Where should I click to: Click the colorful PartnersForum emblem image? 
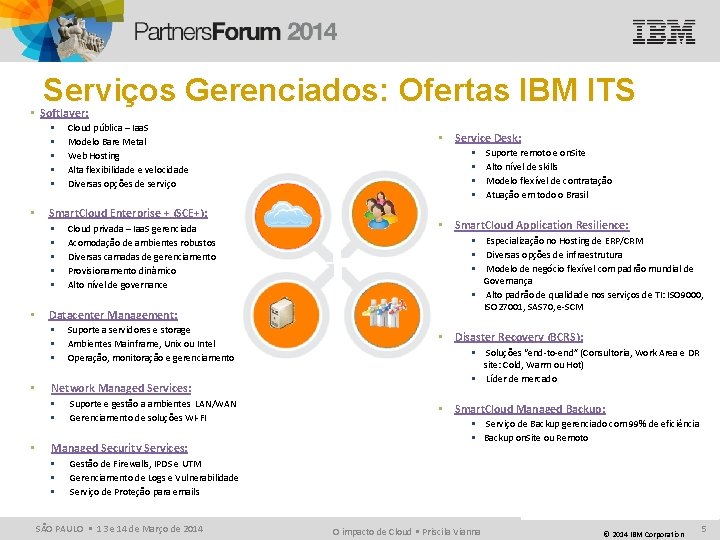[62, 30]
